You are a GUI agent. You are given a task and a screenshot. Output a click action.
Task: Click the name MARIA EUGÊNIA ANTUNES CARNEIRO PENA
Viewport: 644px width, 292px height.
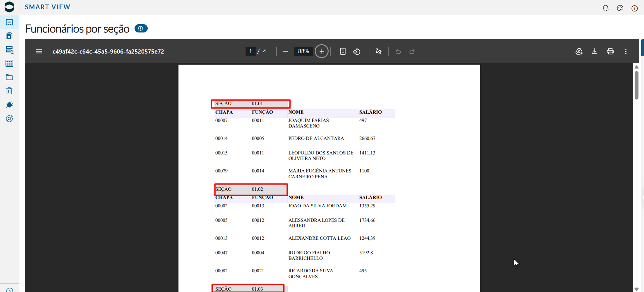coord(320,173)
